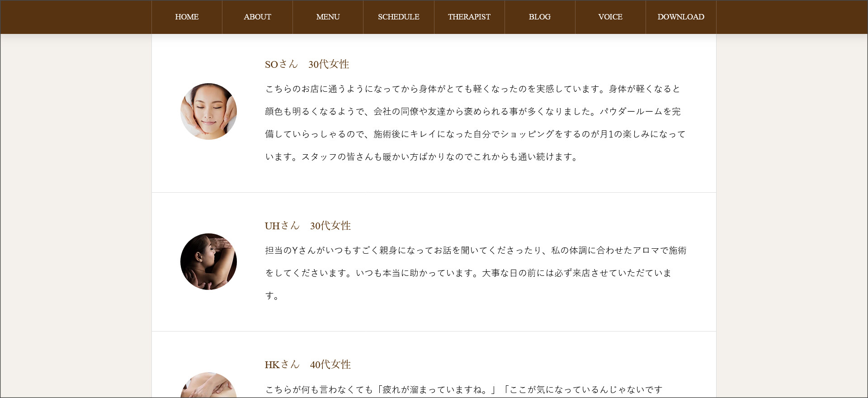
Task: Switch to the BLOG section
Action: (539, 17)
